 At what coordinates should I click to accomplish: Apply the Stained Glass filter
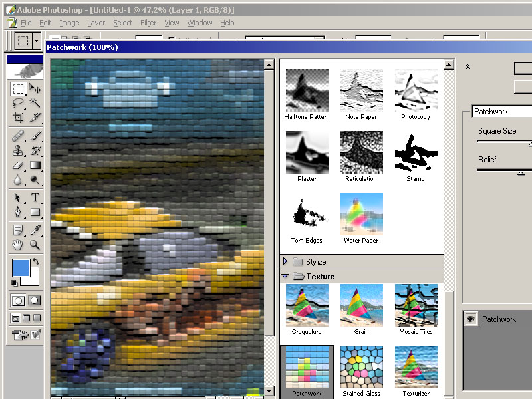click(x=362, y=367)
